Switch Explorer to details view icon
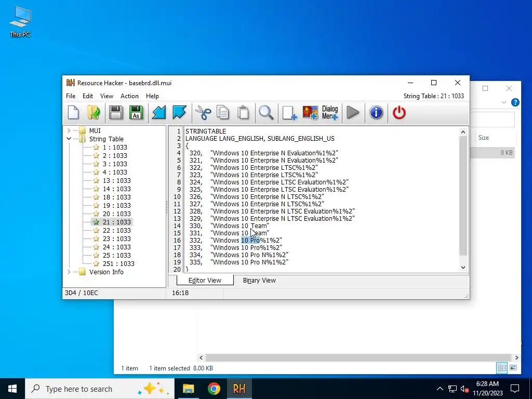 [502, 368]
